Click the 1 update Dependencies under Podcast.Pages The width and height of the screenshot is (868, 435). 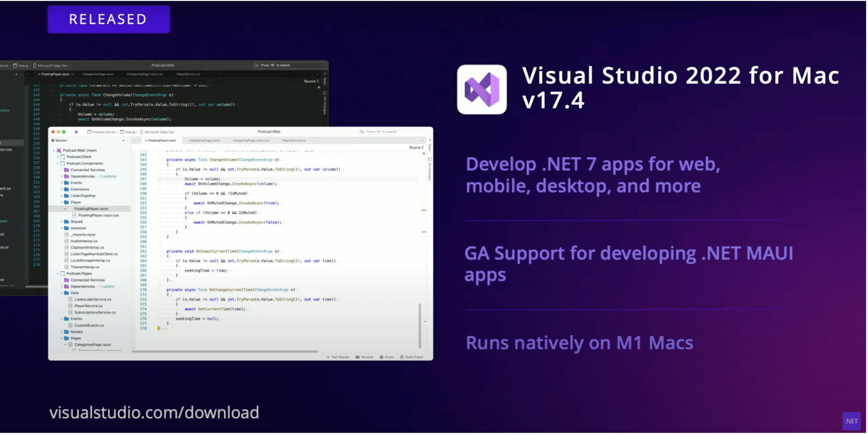click(89, 287)
